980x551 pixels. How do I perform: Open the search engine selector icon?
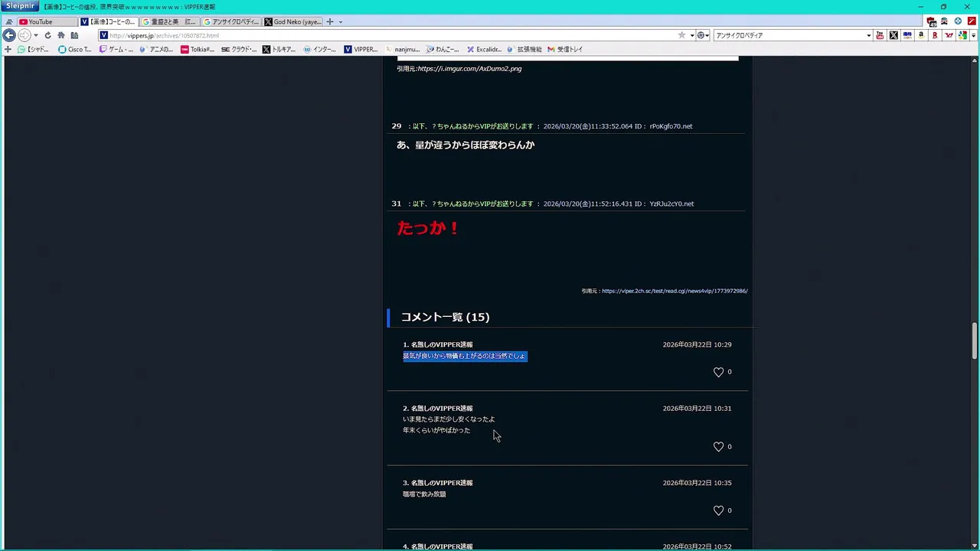[702, 35]
